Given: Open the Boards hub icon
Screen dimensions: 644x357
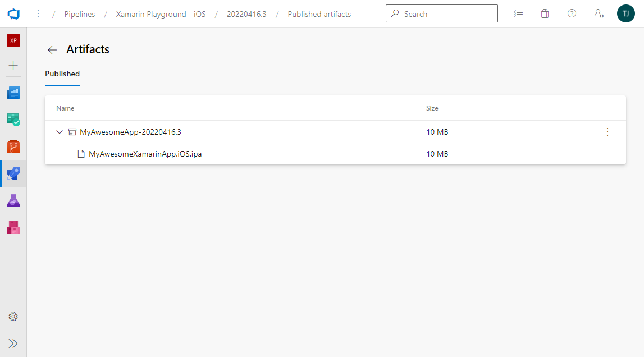Looking at the screenshot, I should pyautogui.click(x=13, y=119).
